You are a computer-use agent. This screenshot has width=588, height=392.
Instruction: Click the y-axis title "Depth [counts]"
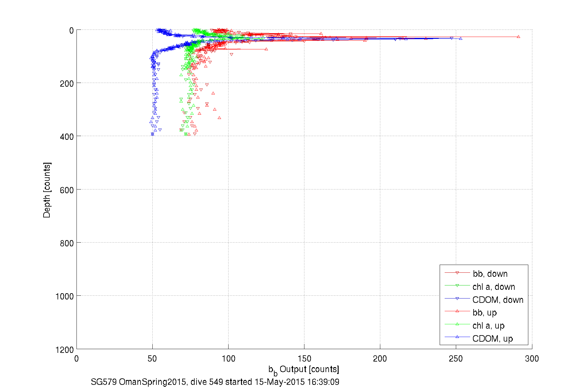coord(47,190)
